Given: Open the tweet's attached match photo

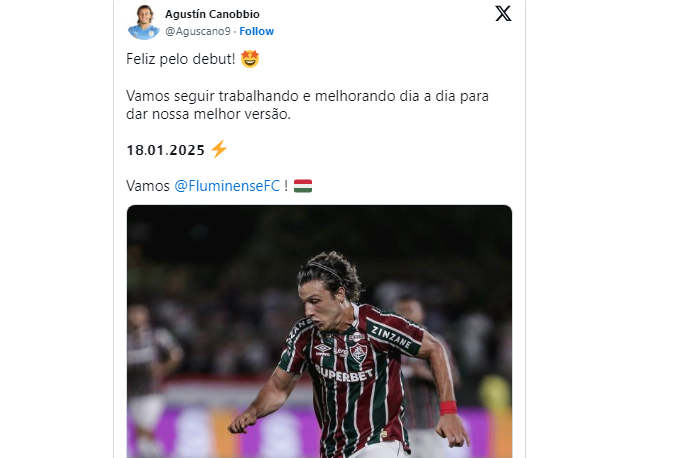Looking at the screenshot, I should [320, 332].
